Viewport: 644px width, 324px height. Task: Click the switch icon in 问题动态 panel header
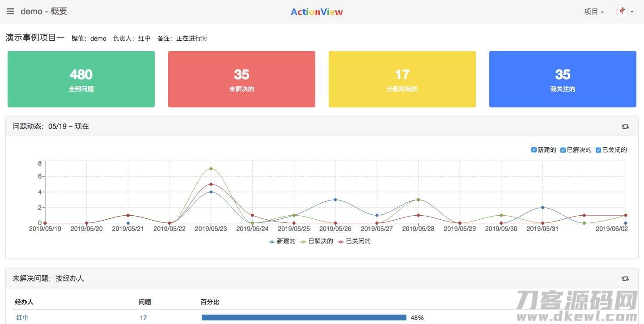point(625,127)
